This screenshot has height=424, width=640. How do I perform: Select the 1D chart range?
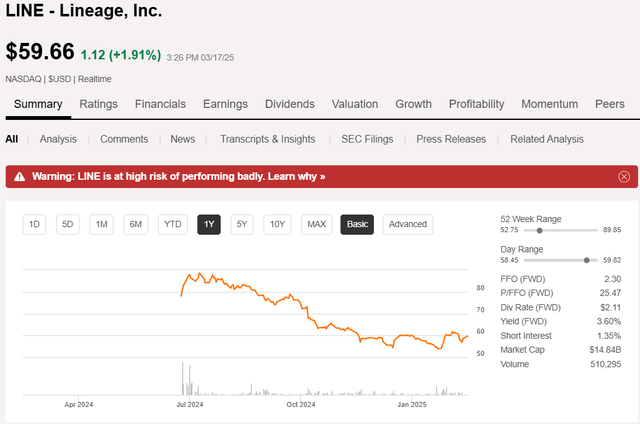tap(34, 224)
